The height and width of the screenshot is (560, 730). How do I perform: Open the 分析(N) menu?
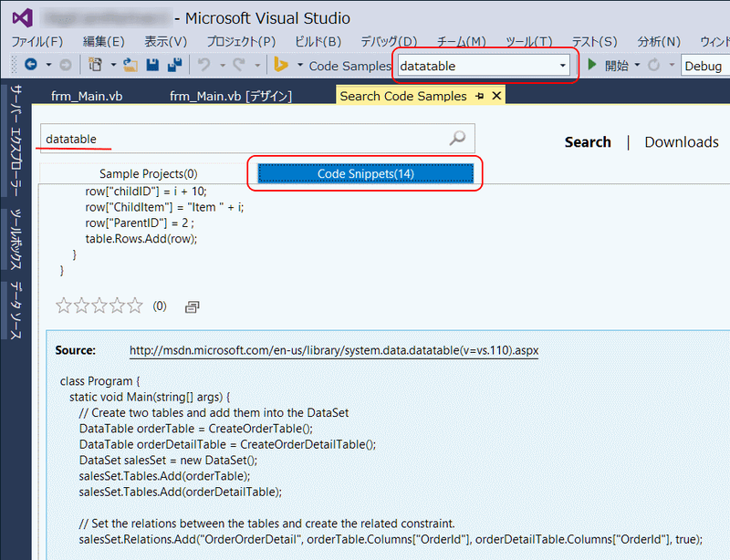coord(659,42)
